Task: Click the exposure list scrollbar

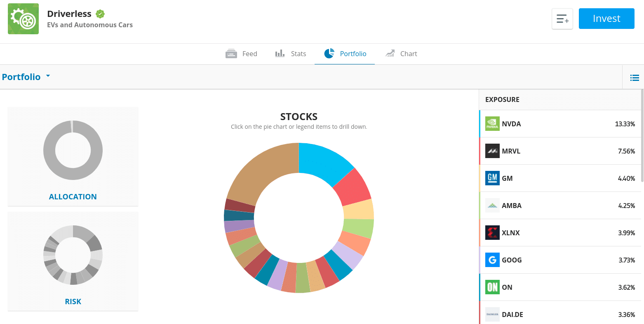Action: [x=642, y=136]
